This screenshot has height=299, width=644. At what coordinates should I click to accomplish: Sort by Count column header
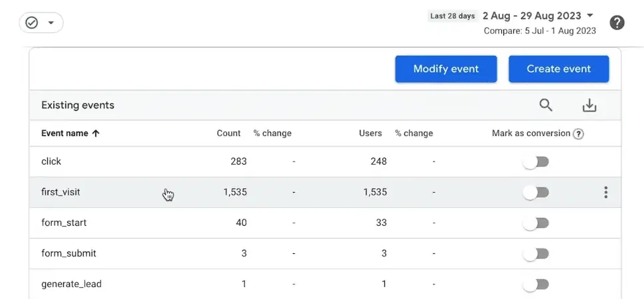coord(228,134)
